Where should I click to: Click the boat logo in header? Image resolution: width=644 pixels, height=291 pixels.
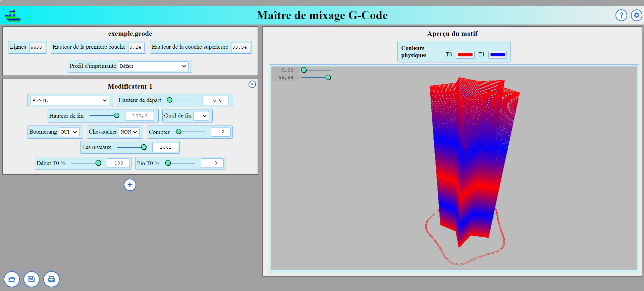(x=13, y=15)
